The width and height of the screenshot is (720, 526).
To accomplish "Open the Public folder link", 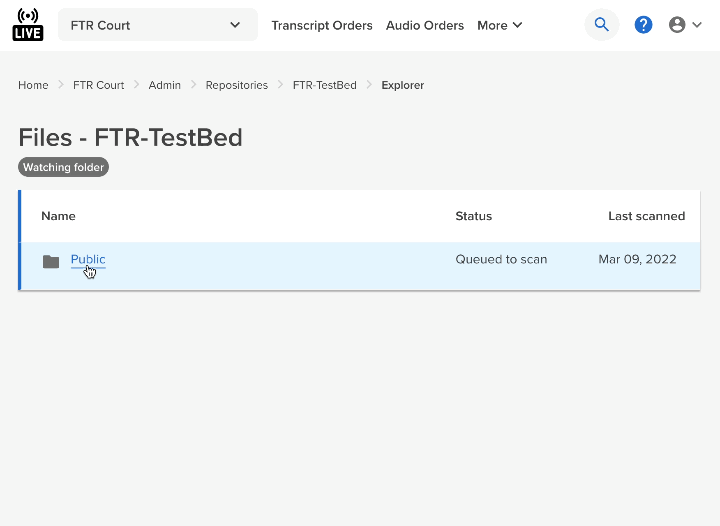I will (x=88, y=259).
